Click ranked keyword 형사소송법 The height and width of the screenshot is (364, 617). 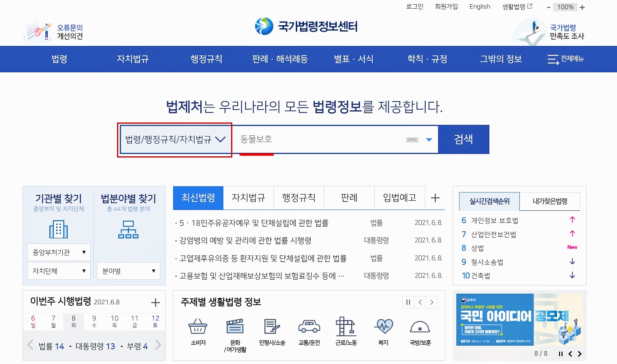point(487,262)
